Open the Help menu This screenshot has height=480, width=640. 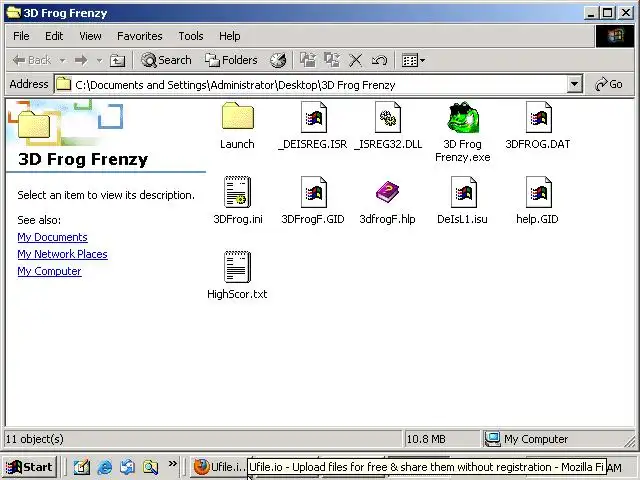tap(229, 36)
